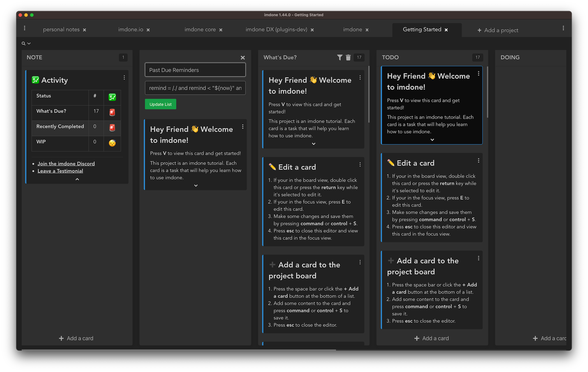Close the personal notes tab
Screen dimensions: 588x372
(x=84, y=30)
